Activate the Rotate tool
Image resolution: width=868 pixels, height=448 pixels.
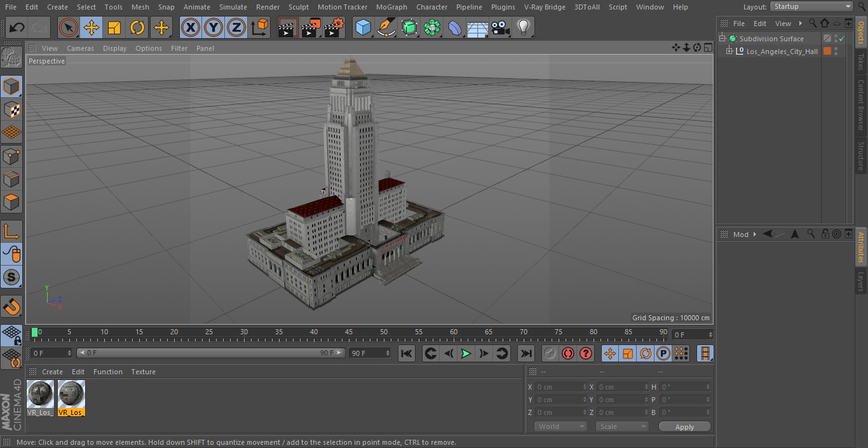(137, 27)
